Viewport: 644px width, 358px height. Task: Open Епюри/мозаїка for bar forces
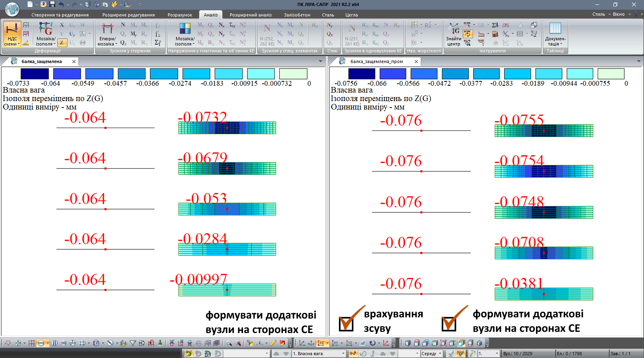coord(107,34)
